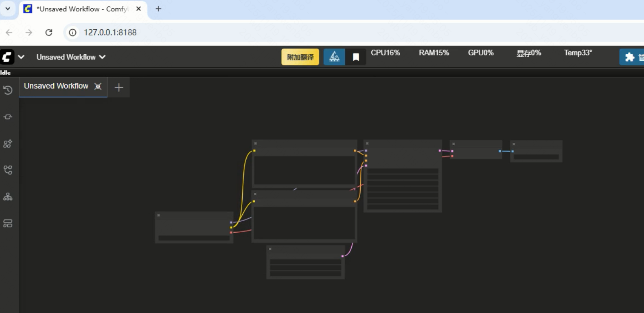This screenshot has width=644, height=313.
Task: Open the node library sidebar icon with sparkle
Action: [8, 143]
